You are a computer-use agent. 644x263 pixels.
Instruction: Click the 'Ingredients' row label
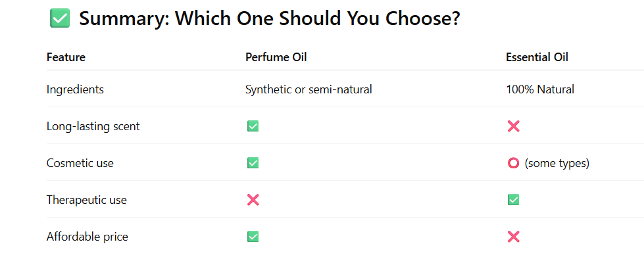[75, 89]
